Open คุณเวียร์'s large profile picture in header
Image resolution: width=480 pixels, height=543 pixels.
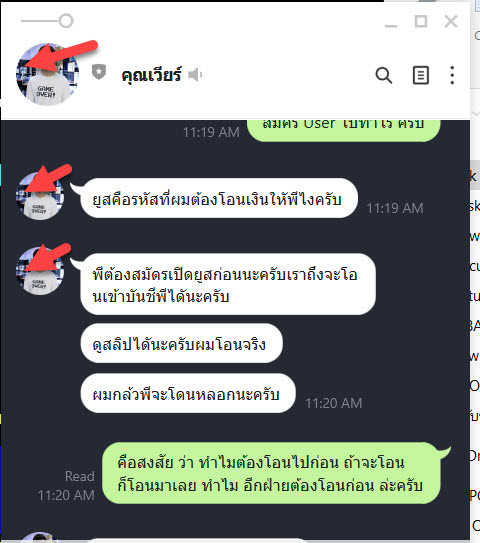click(47, 74)
